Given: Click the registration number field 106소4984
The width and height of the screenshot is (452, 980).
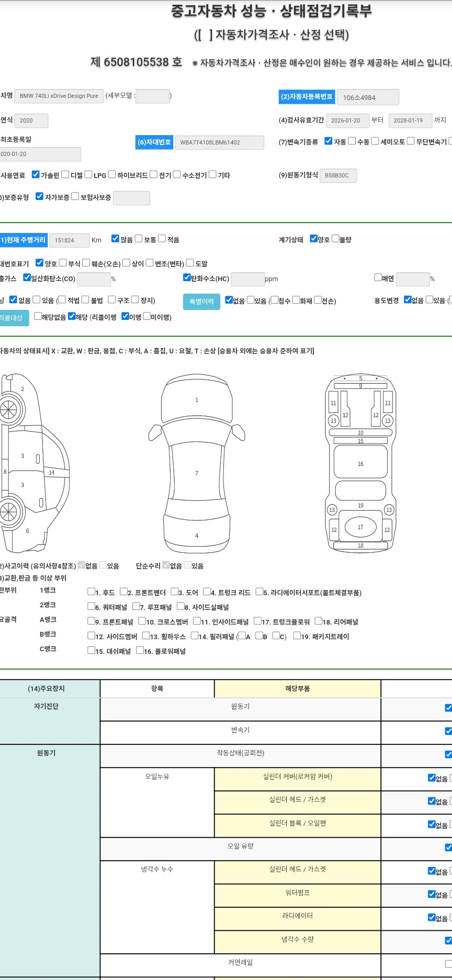Looking at the screenshot, I should [x=368, y=97].
